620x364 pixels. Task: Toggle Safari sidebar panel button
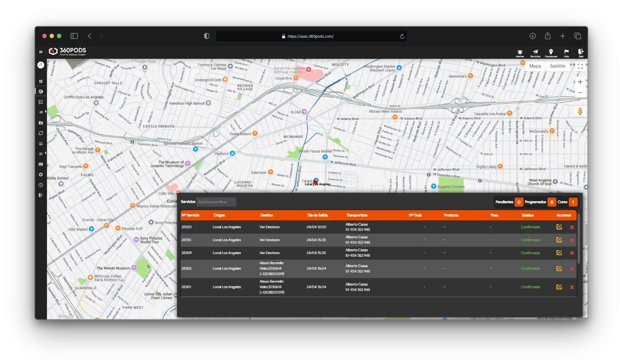(74, 36)
